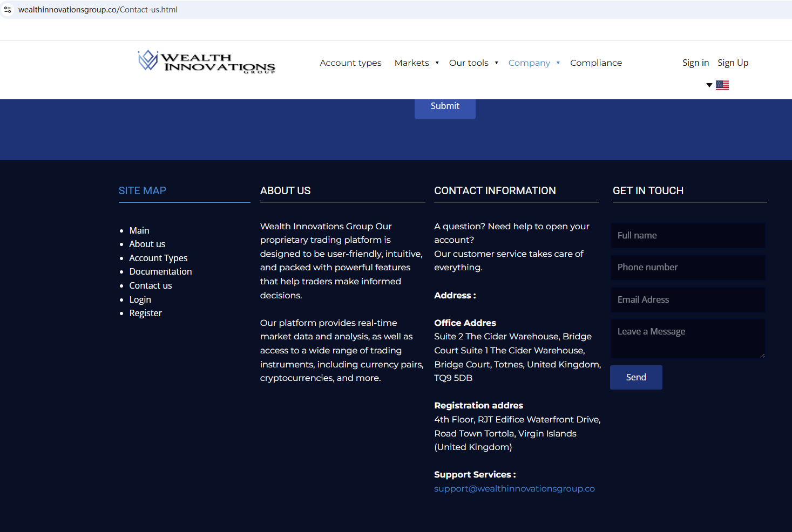
Task: Click the Sign Up link
Action: point(733,63)
